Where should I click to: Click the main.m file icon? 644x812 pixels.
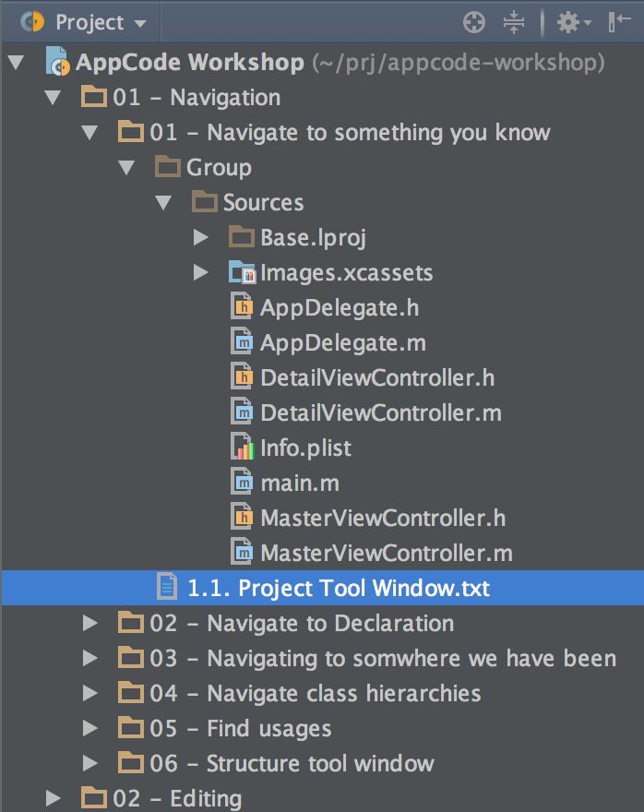pyautogui.click(x=242, y=482)
